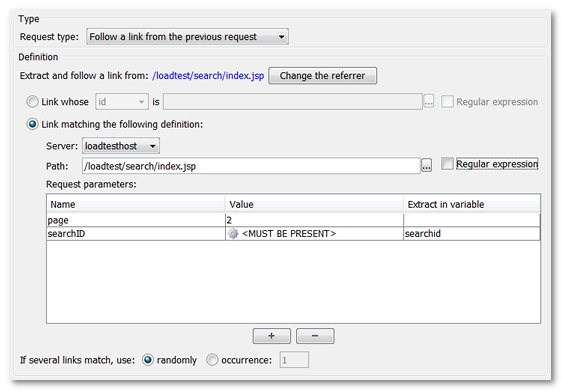Viewport: 562px width, 391px height.
Task: Click the ellipsis button beside the Link whose field
Action: (429, 102)
